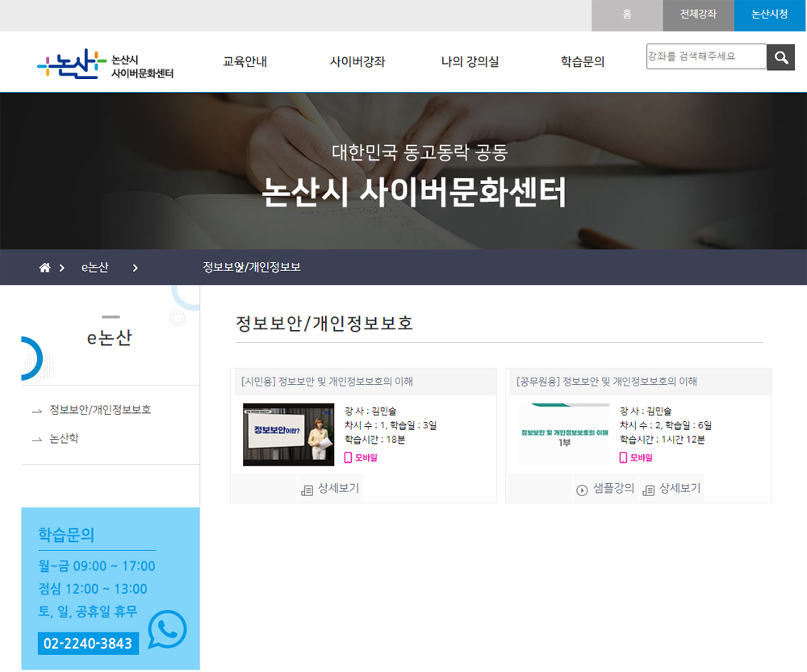
Task: Click the home icon in breadcrumb
Action: [44, 268]
